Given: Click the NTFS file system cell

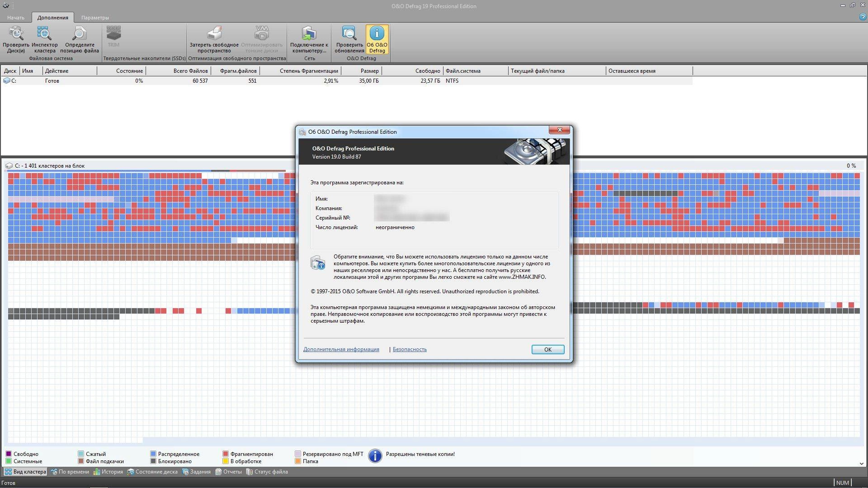Looking at the screenshot, I should coord(452,81).
